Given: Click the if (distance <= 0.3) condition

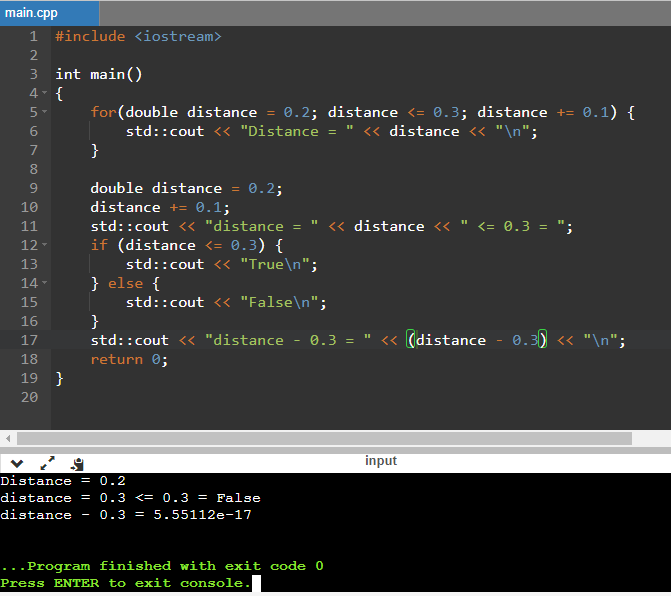Looking at the screenshot, I should point(178,245).
